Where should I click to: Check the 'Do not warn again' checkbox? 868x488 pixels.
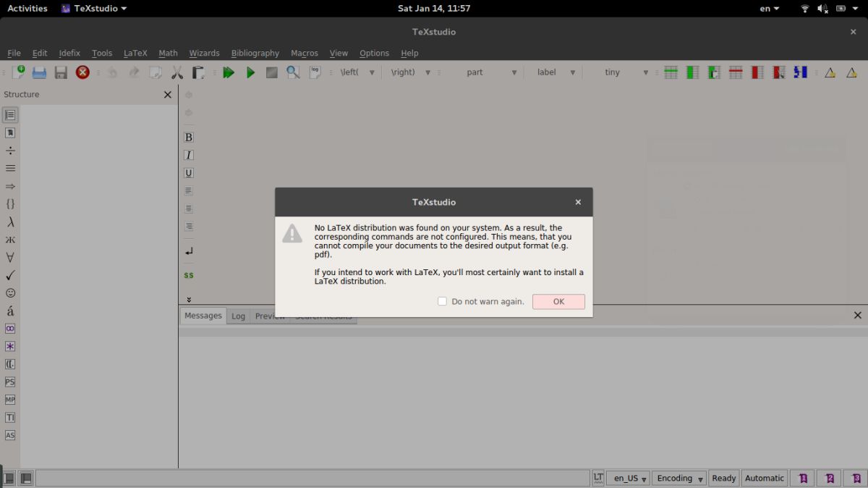(442, 301)
